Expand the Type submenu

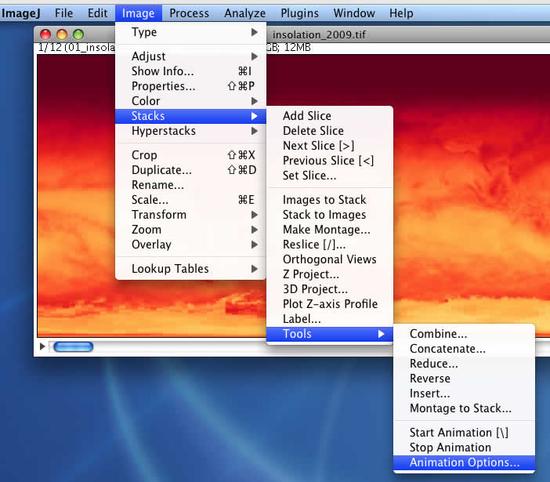click(190, 32)
